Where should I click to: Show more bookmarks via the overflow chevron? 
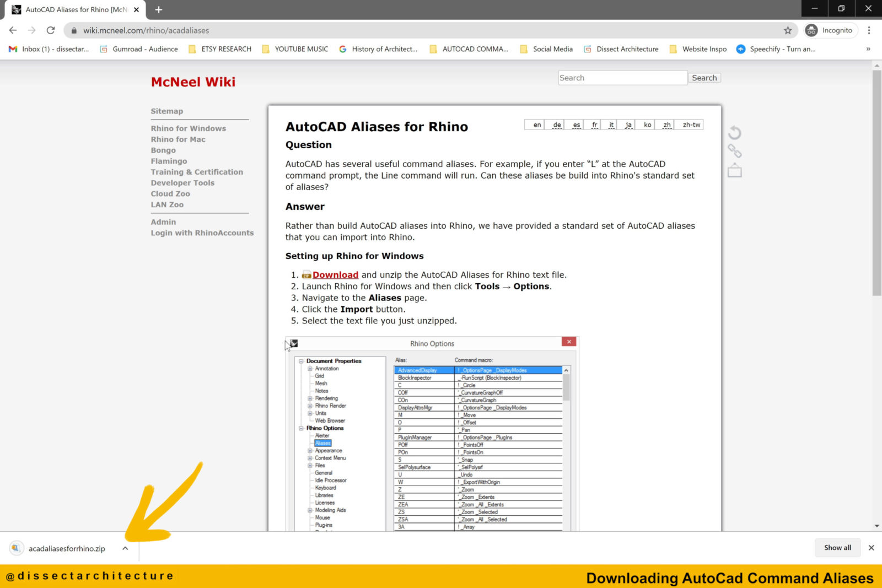pos(868,49)
